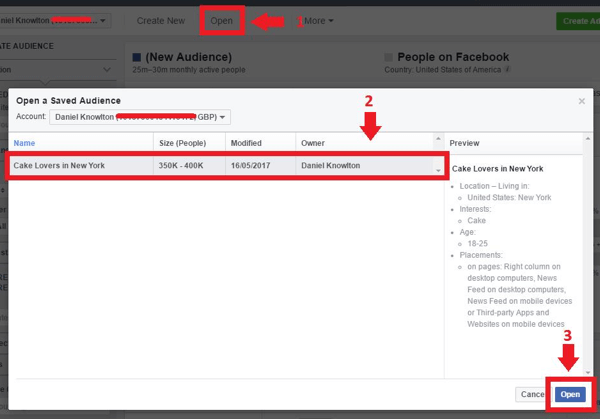Click the 350K - 400K size cell
This screenshot has height=419, width=600.
tap(181, 165)
